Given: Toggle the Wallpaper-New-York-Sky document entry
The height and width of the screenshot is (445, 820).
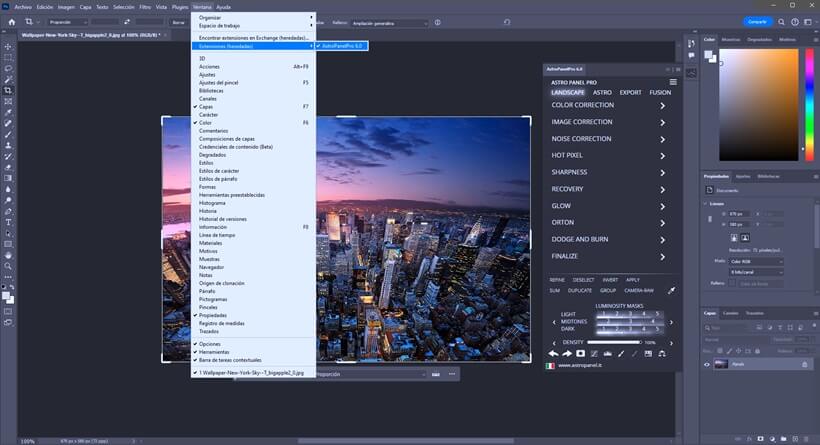Looking at the screenshot, I should tap(253, 373).
